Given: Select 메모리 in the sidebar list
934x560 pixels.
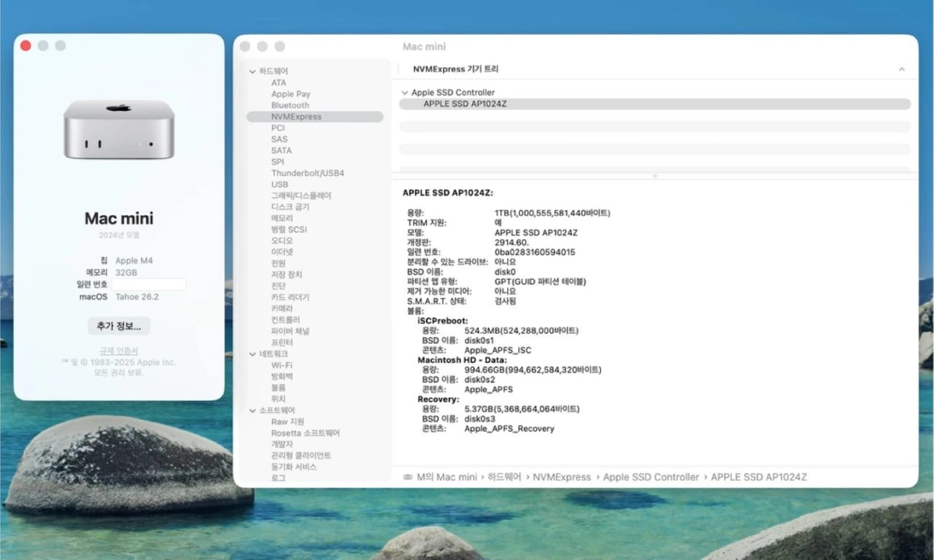Looking at the screenshot, I should coord(282,218).
